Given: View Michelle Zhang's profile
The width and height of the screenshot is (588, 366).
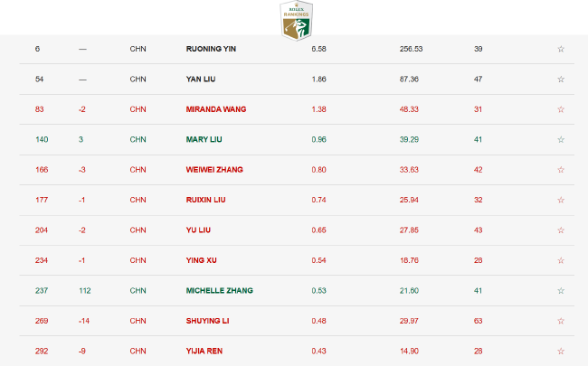Looking at the screenshot, I should (x=220, y=291).
